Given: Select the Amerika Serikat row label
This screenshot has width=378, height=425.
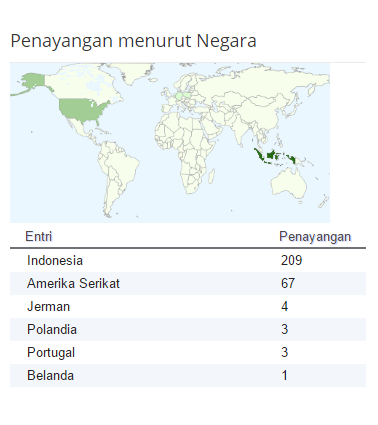Looking at the screenshot, I should [73, 283].
